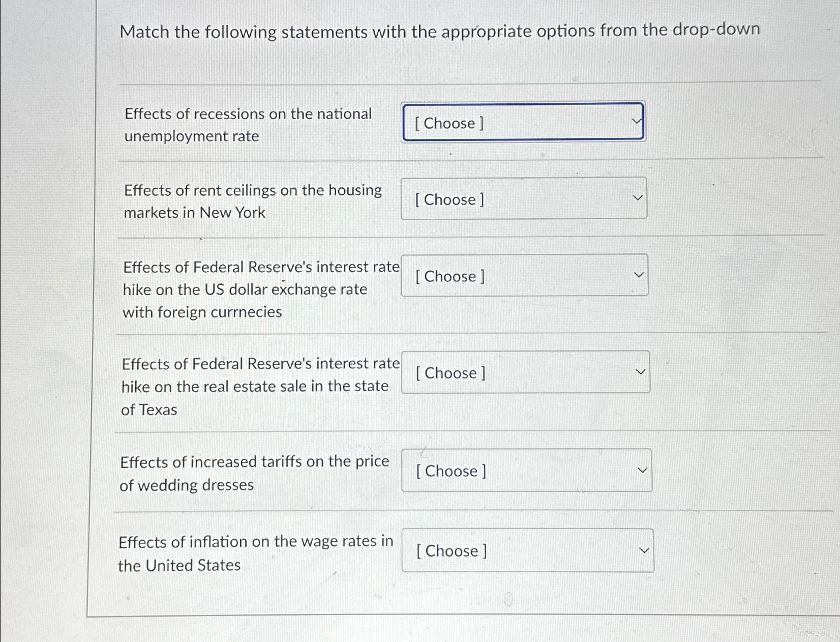Click the Texas real estate statement text
Screen dimensions: 840x642
click(259, 387)
